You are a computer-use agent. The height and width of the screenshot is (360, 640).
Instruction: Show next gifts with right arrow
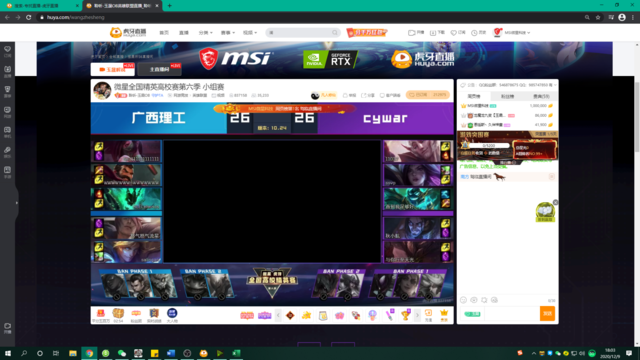click(417, 315)
